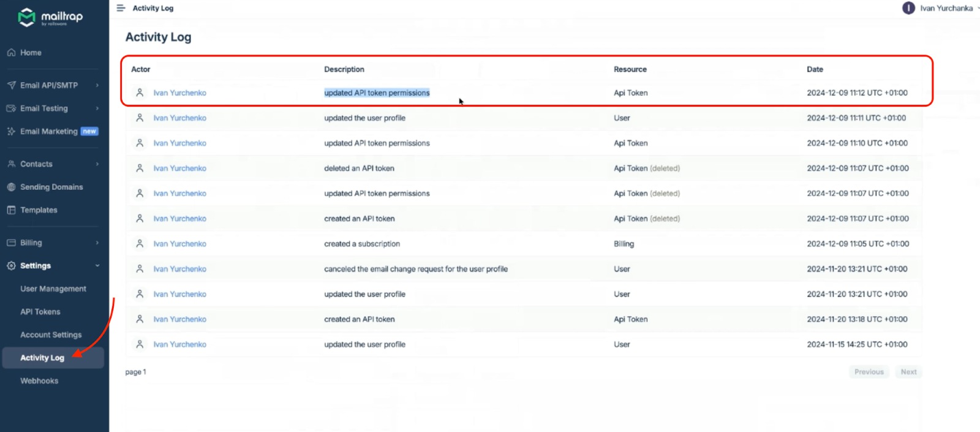Click the Actor column header
Screen dimensions: 980x432
pos(140,69)
